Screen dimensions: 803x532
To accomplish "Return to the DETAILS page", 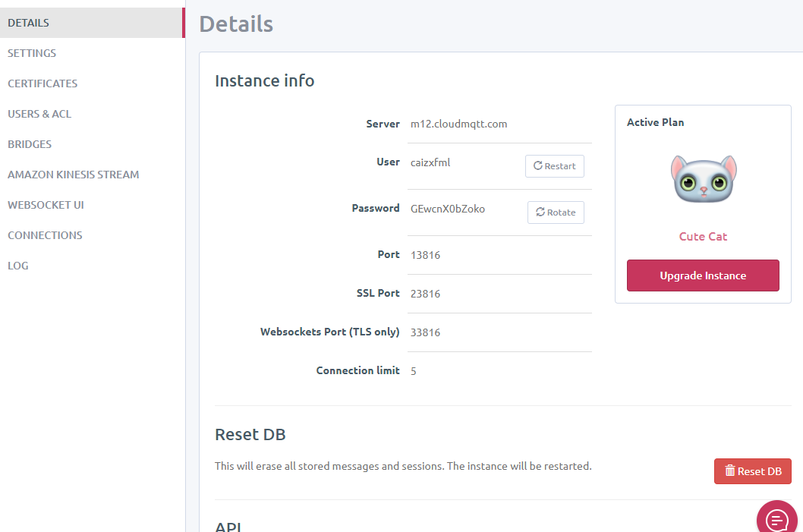I will 27,22.
